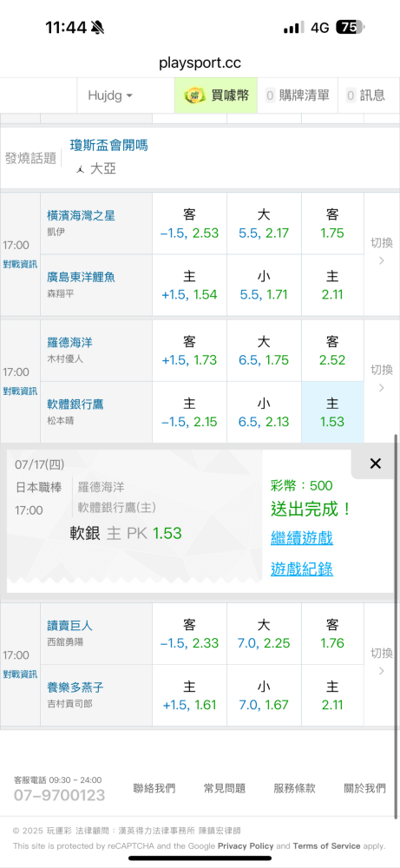Select 軟體銀行鷹 主 1.53 odds cell
The image size is (400, 868).
(x=332, y=412)
